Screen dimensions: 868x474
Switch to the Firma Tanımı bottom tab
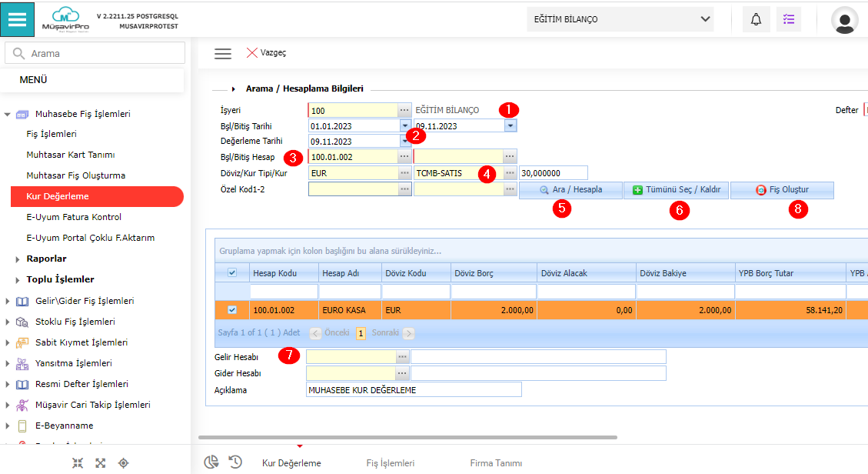(496, 463)
